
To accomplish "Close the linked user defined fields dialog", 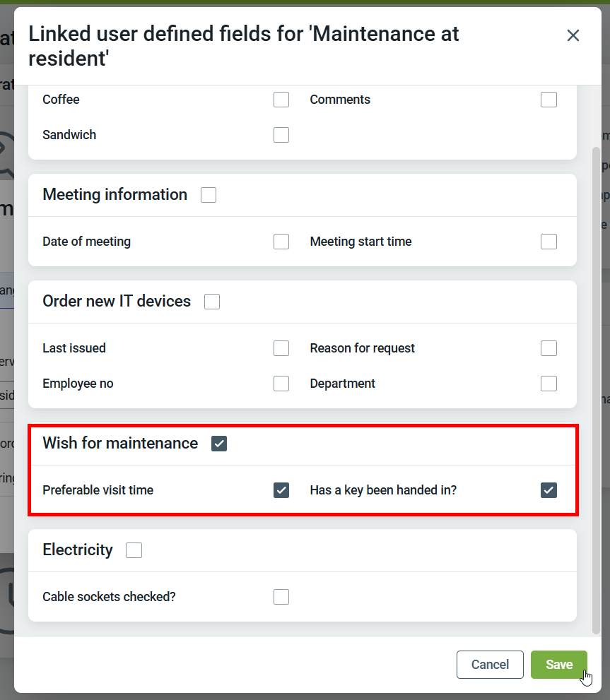I will [573, 35].
